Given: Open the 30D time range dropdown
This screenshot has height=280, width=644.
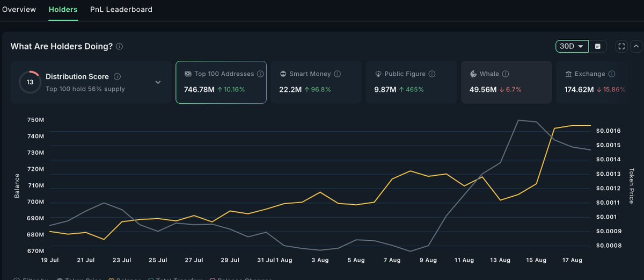Looking at the screenshot, I should click(x=572, y=46).
